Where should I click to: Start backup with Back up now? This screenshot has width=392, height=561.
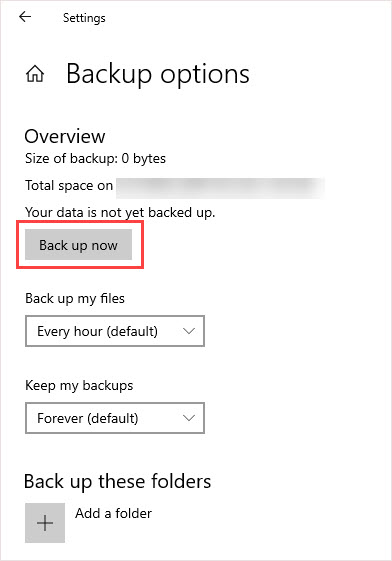(x=78, y=245)
